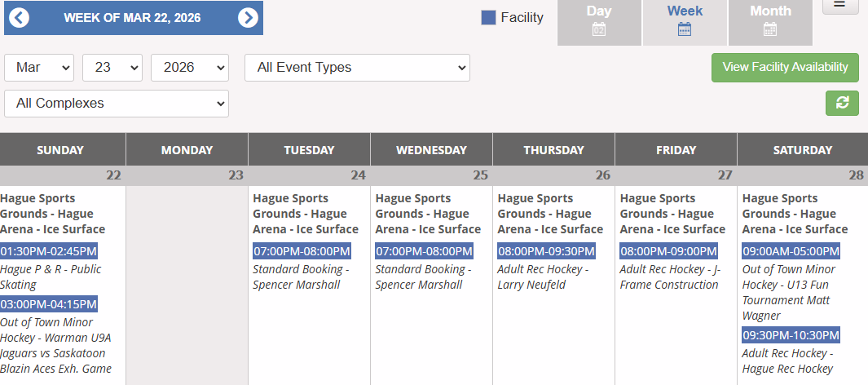Click View Facility Availability button
868x385 pixels.
[x=785, y=68]
